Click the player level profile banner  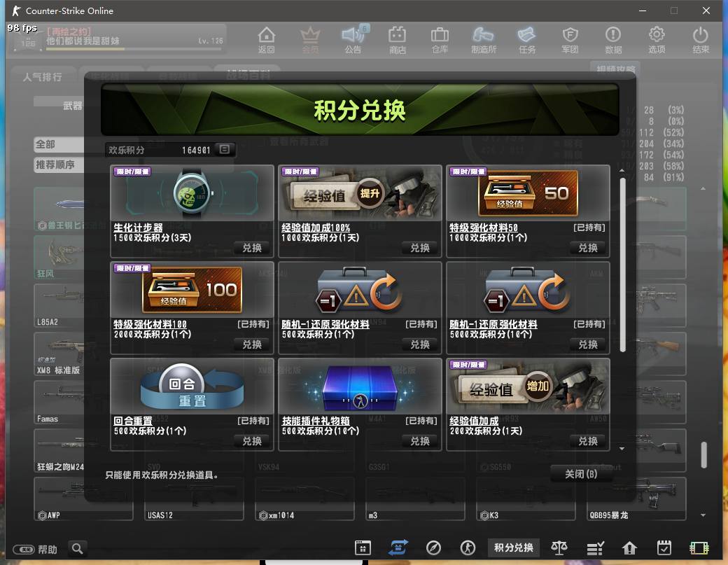[x=117, y=38]
